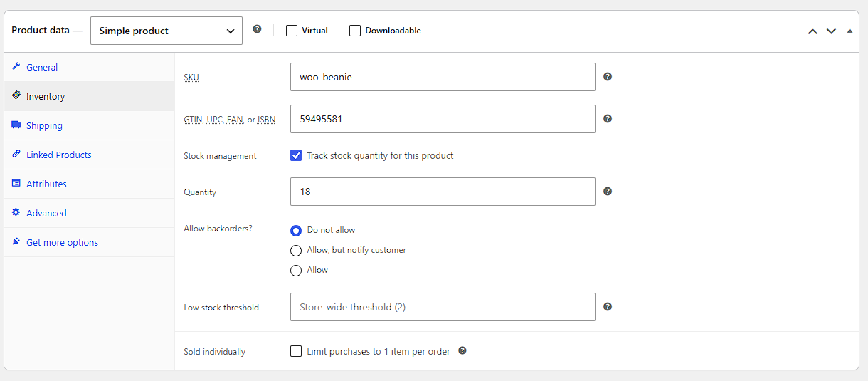Select Do not allow backorders
The height and width of the screenshot is (381, 868).
[x=296, y=230]
